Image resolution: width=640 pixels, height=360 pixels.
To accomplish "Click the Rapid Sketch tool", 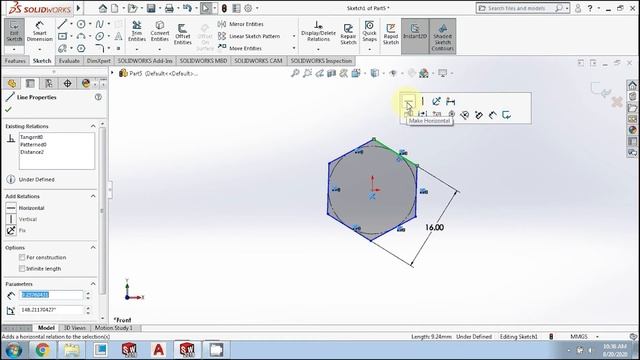I will click(x=391, y=34).
